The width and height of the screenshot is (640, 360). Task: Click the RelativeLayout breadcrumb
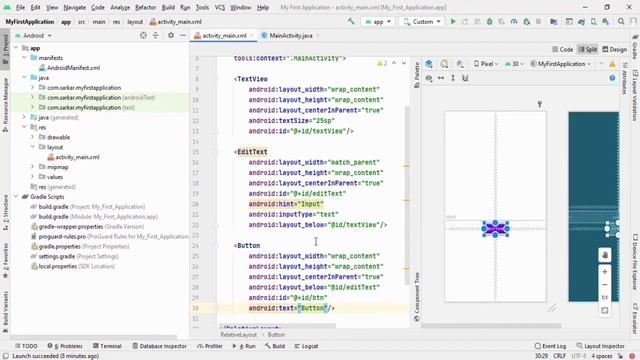pos(239,335)
